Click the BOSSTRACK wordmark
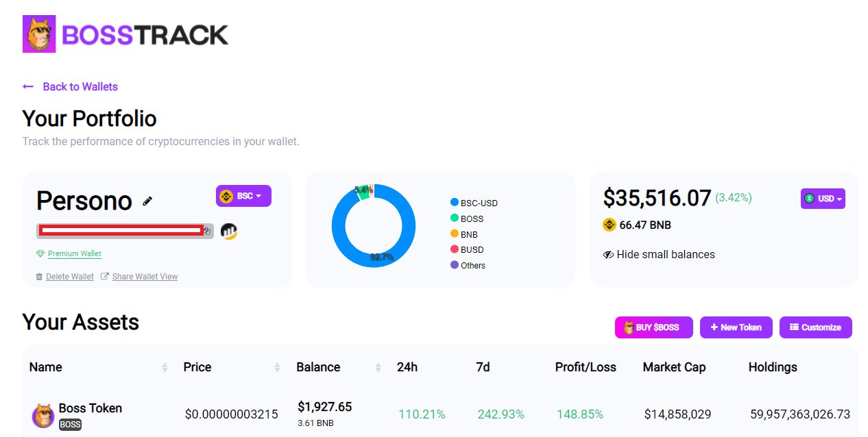This screenshot has width=868, height=437. [x=145, y=34]
